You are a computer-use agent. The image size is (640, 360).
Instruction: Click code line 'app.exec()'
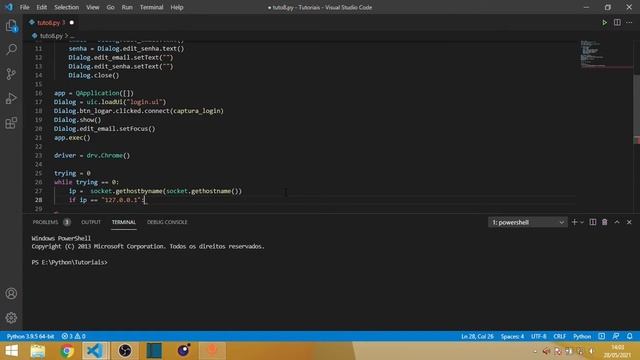pos(72,138)
